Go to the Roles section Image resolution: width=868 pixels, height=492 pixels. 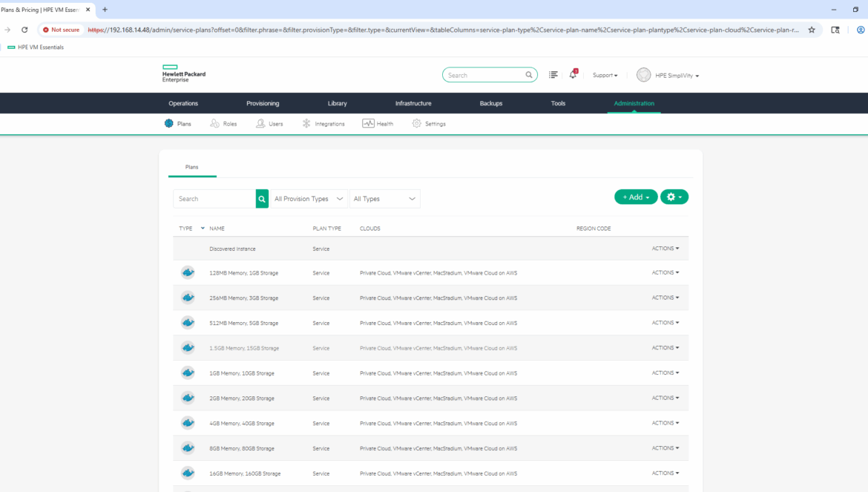tap(223, 124)
